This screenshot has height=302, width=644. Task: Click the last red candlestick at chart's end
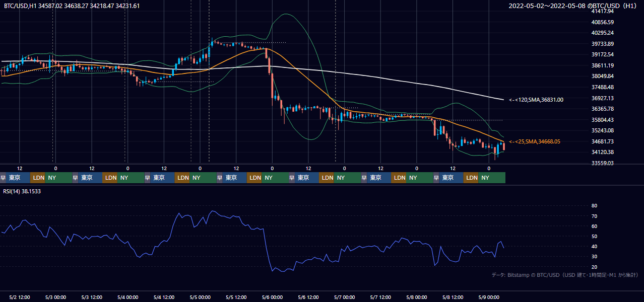click(x=504, y=146)
